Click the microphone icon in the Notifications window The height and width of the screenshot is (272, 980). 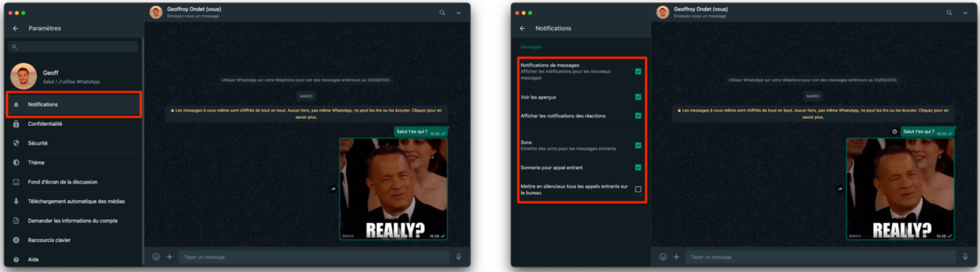click(965, 256)
